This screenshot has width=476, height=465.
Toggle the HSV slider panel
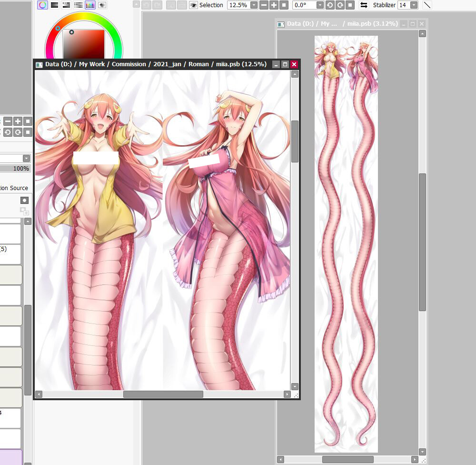pos(67,5)
